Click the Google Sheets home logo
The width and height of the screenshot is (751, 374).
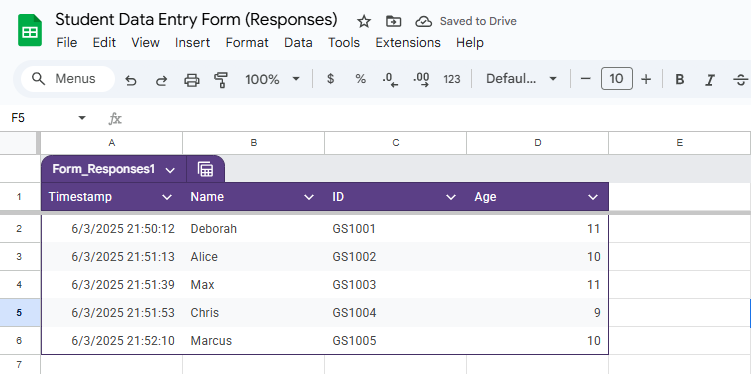point(30,30)
